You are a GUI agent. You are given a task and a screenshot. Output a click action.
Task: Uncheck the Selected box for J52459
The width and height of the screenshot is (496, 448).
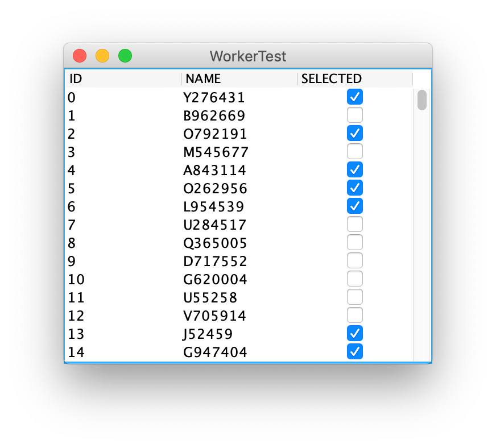tap(354, 333)
